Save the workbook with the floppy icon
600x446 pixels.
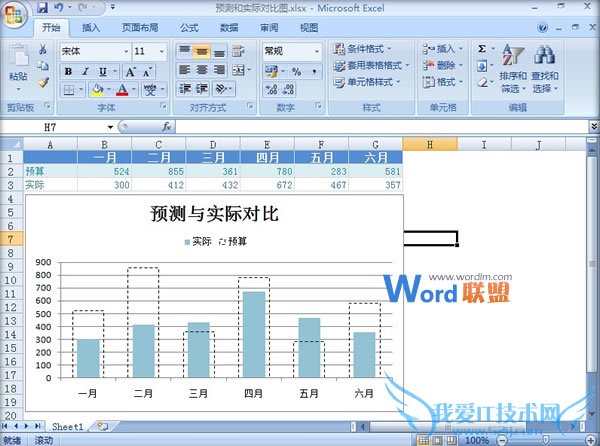(42, 7)
